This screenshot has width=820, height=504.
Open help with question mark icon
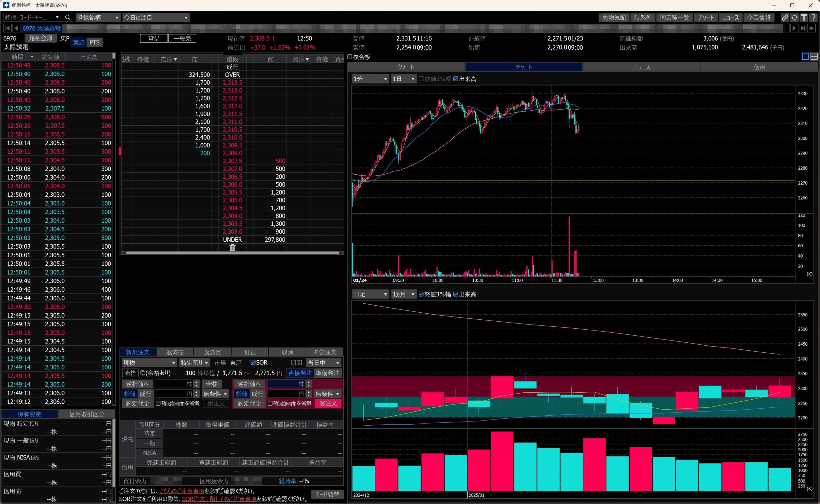(x=813, y=18)
